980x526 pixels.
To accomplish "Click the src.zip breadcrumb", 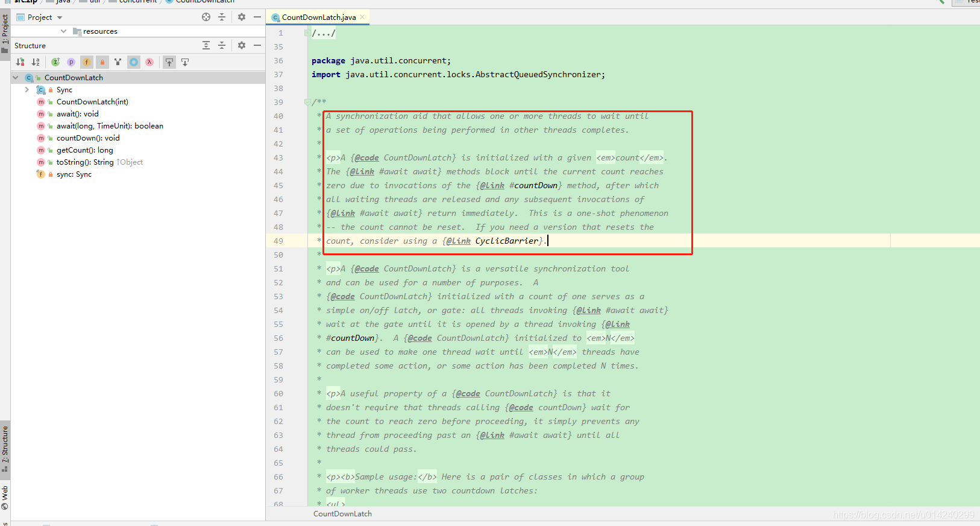I will 26,2.
